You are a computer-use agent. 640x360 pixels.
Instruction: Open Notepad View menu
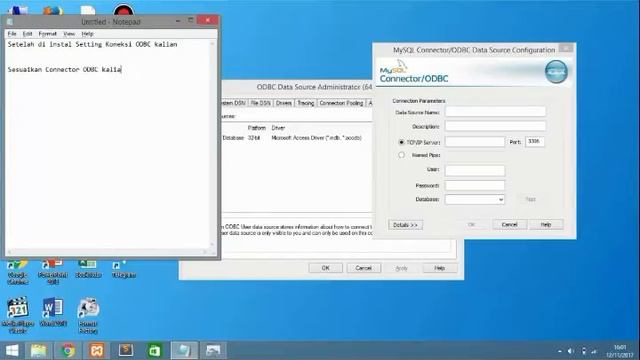(x=69, y=33)
